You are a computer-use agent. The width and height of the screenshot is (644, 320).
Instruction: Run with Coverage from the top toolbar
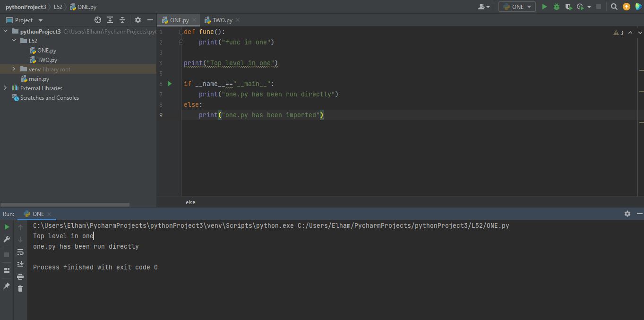pyautogui.click(x=568, y=7)
